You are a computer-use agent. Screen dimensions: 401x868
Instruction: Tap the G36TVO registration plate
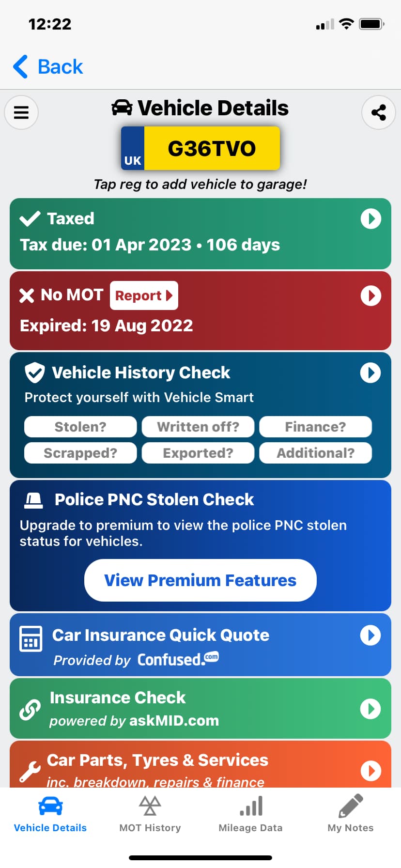(x=200, y=149)
